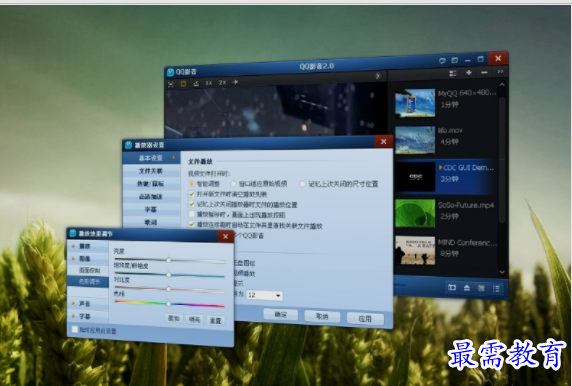Open the 高清加速 settings tab
The width and height of the screenshot is (572, 386).
coord(151,197)
